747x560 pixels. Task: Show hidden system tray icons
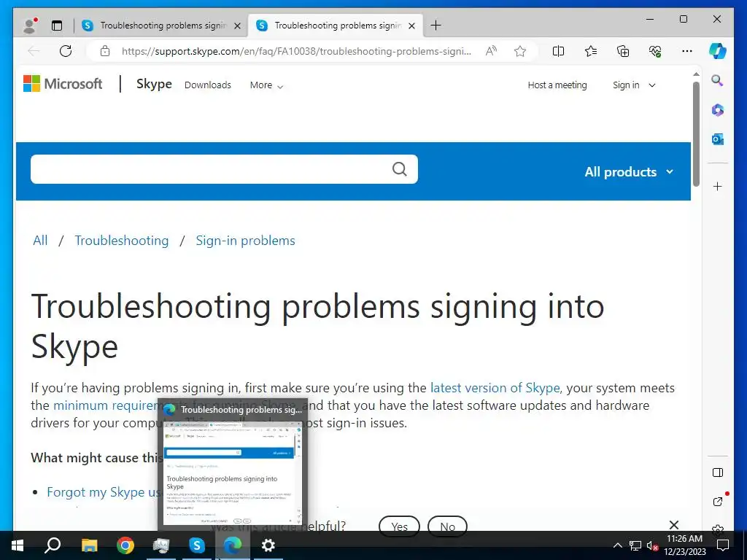click(617, 545)
